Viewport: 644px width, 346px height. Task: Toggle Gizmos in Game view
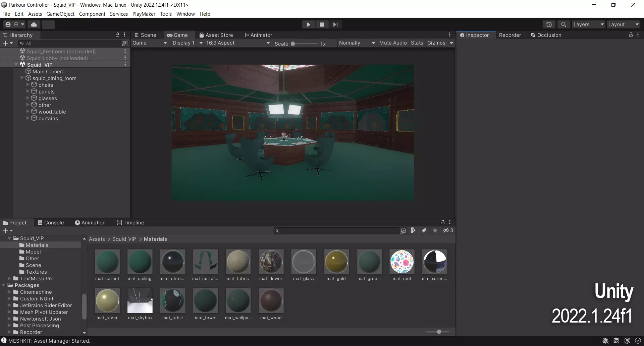coord(436,43)
